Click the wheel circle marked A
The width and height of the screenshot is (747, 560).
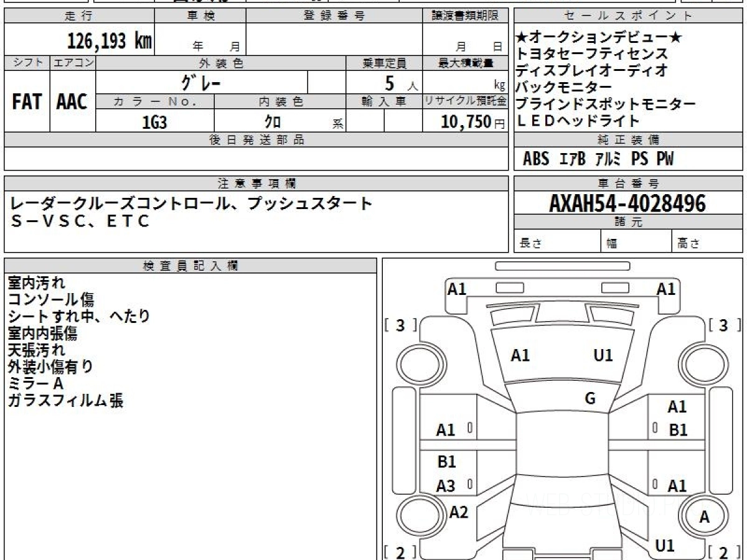point(704,516)
